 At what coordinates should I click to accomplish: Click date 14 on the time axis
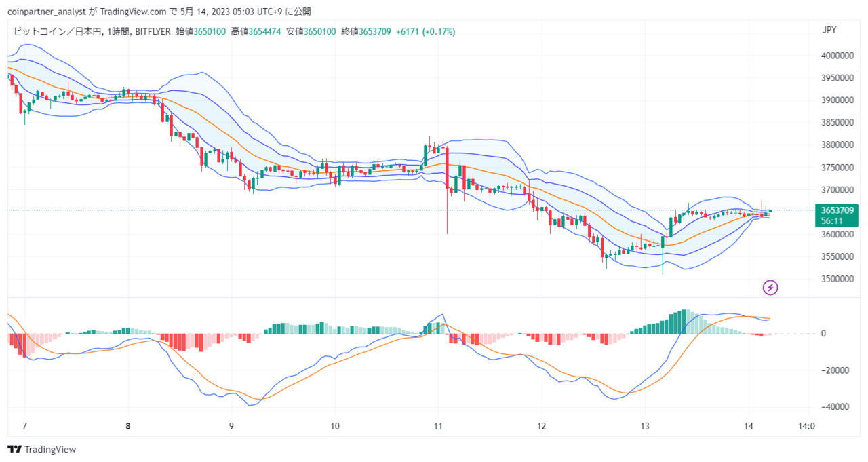(x=748, y=426)
